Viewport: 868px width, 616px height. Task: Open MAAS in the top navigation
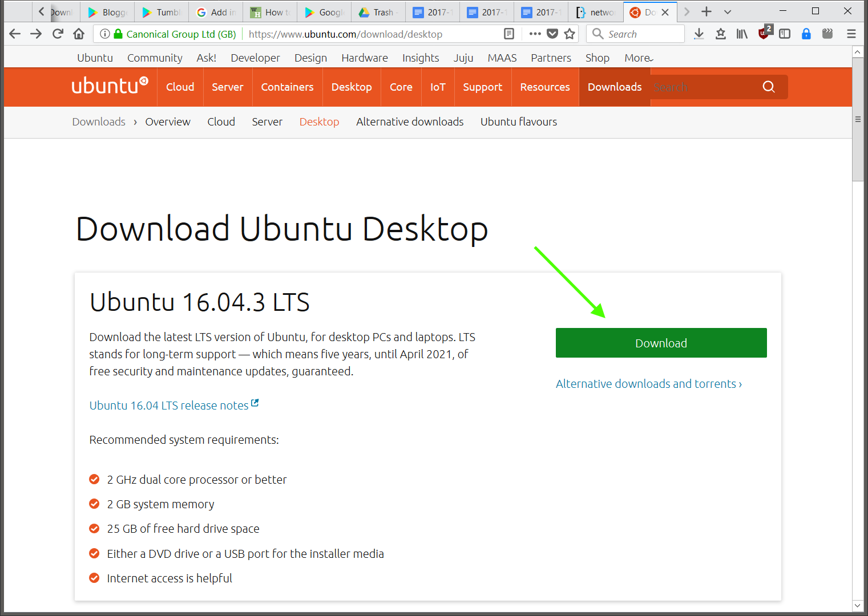(x=502, y=58)
